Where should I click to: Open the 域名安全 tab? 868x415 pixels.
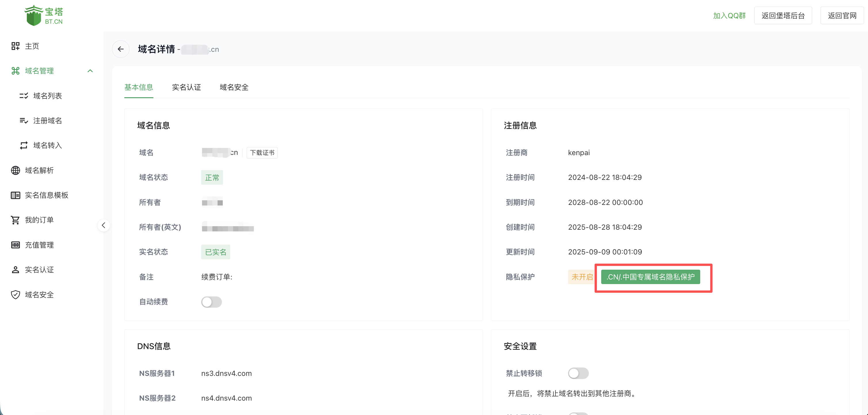coord(234,87)
